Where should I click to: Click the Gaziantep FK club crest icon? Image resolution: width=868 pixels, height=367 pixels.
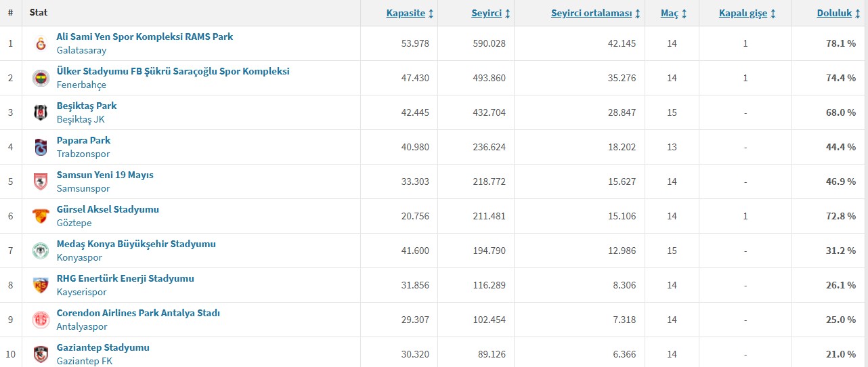click(x=41, y=355)
